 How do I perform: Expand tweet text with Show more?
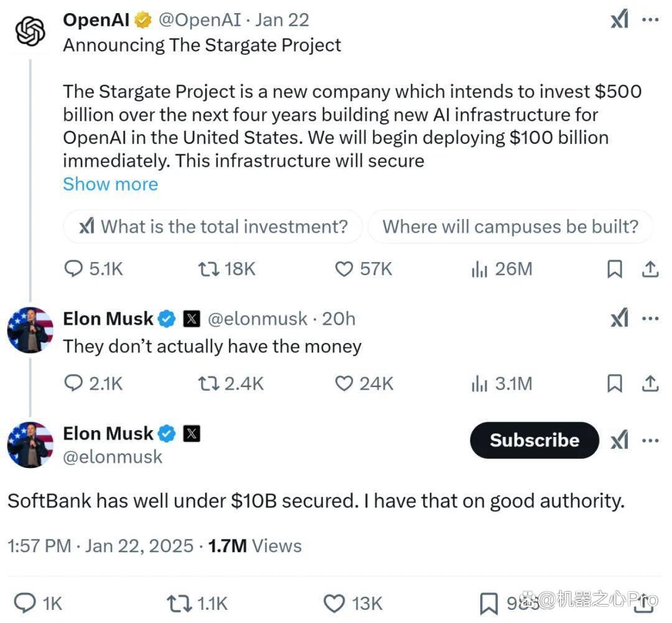[x=111, y=184]
